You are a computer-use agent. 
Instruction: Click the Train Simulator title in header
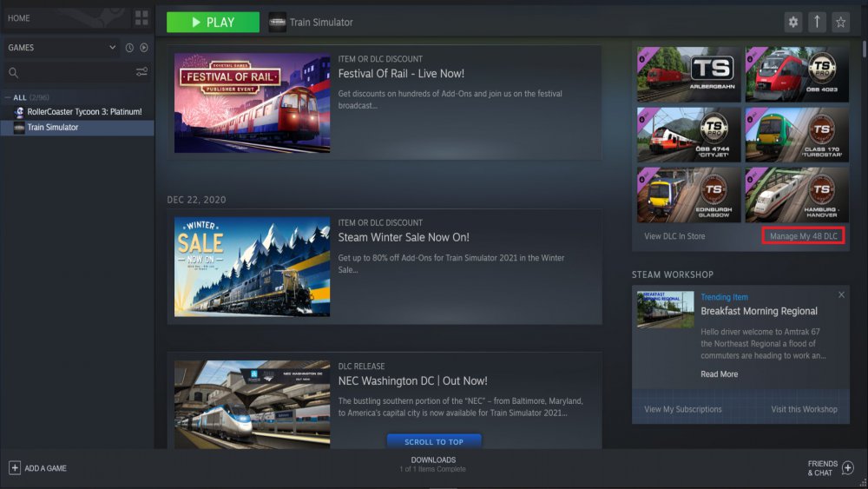click(x=321, y=23)
